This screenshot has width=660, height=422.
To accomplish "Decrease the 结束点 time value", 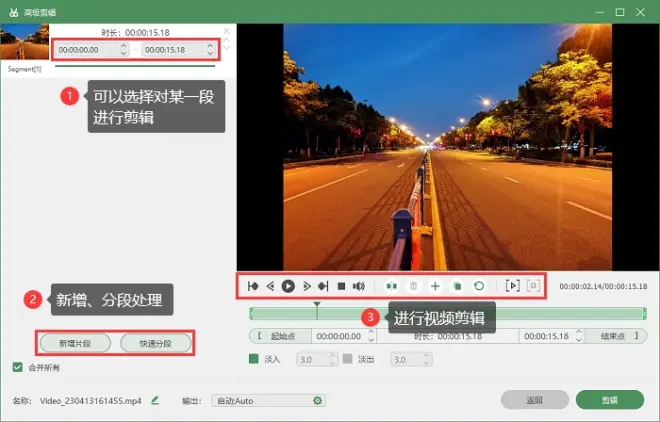I will (x=579, y=339).
